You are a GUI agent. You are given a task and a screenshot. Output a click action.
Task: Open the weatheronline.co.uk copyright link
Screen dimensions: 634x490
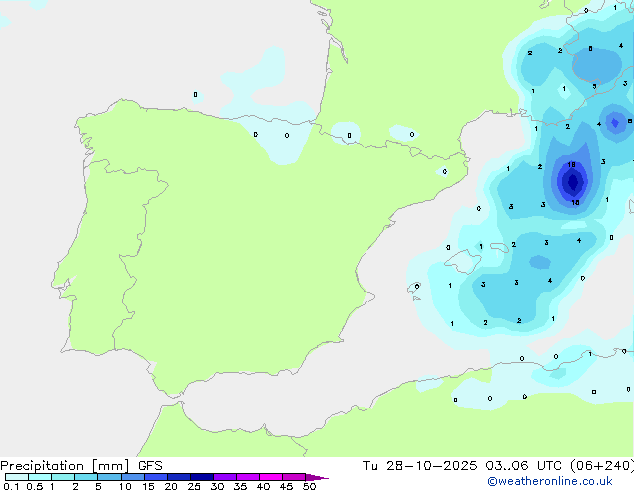(550, 481)
